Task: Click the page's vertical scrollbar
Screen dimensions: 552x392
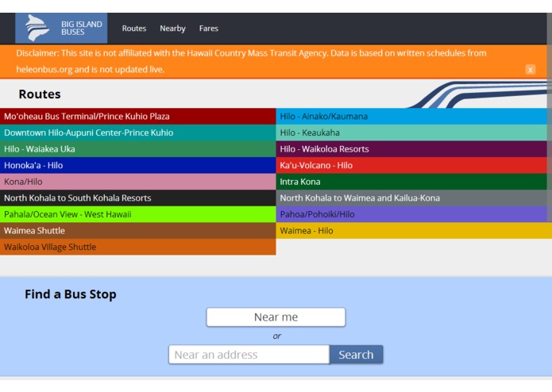Action: pos(550,117)
